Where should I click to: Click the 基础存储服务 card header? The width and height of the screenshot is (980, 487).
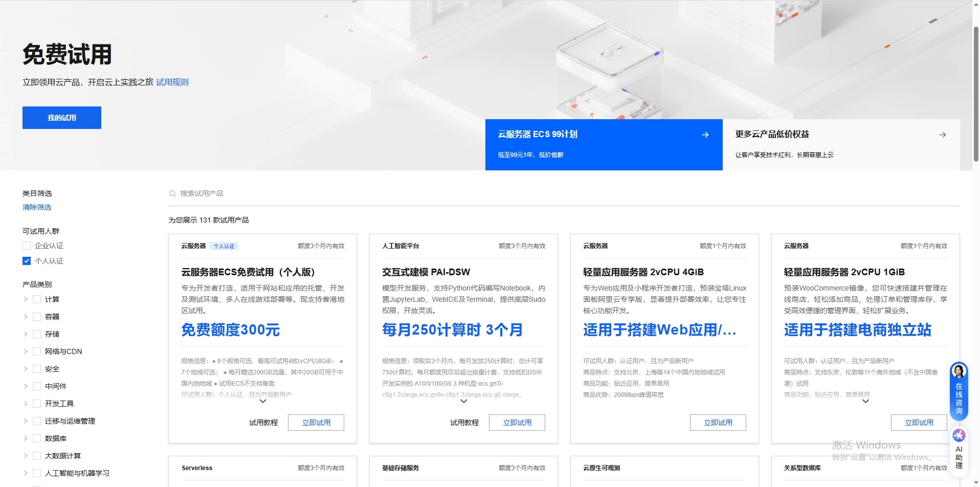tap(400, 468)
